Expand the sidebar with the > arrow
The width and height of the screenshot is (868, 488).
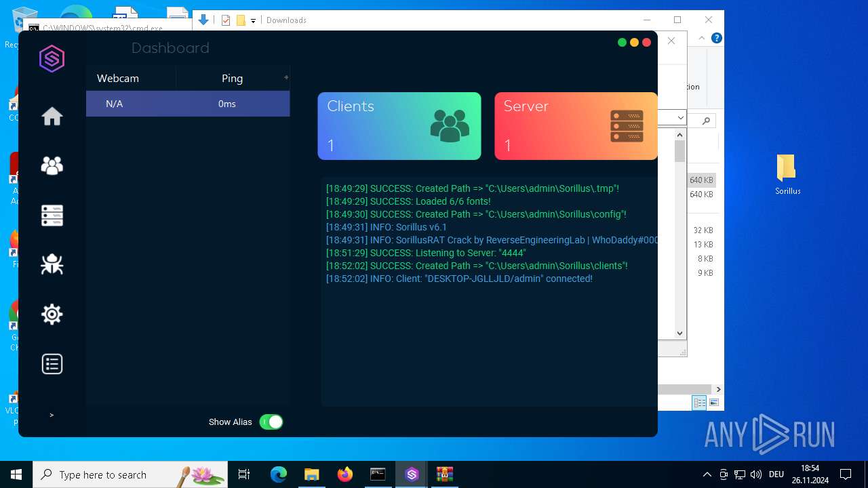52,415
